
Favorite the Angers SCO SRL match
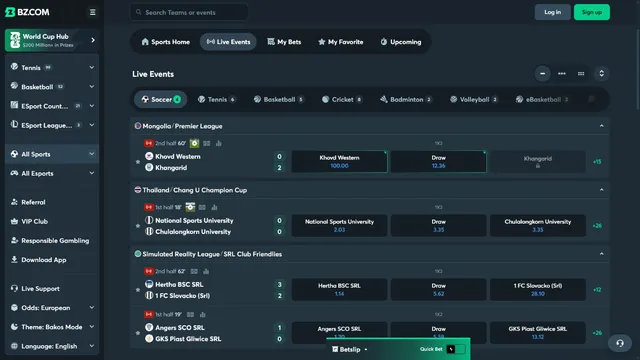click(138, 333)
